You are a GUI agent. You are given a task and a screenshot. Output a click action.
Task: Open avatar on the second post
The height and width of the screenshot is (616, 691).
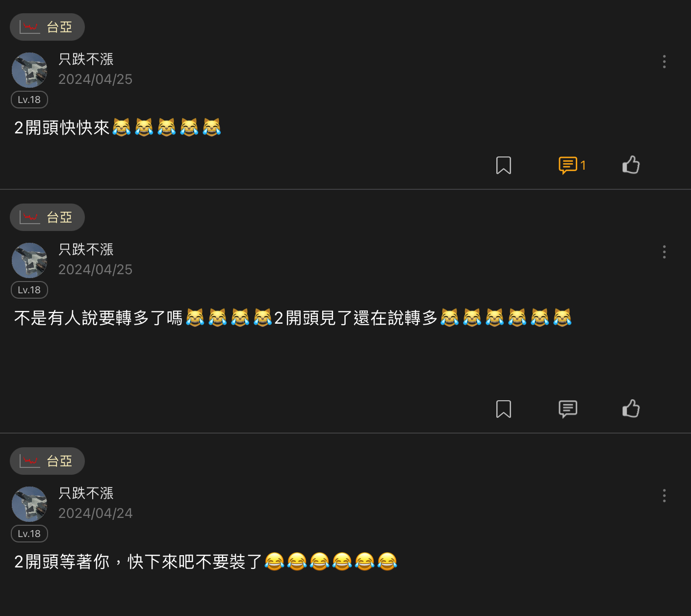click(29, 260)
